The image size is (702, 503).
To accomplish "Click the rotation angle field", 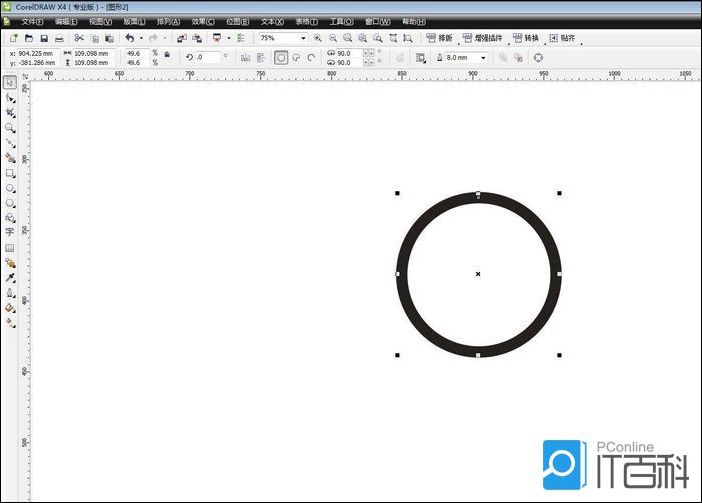I will (208, 57).
